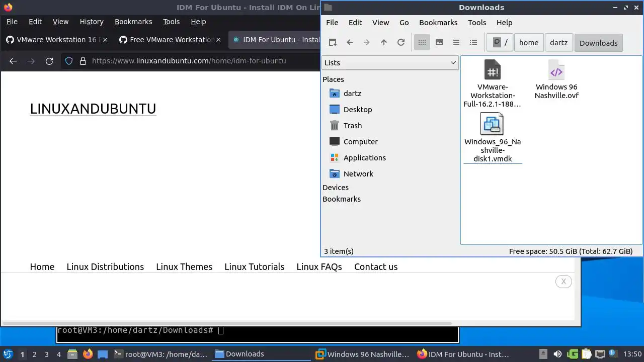Switch to compact list view
This screenshot has height=362, width=644.
[x=456, y=43]
